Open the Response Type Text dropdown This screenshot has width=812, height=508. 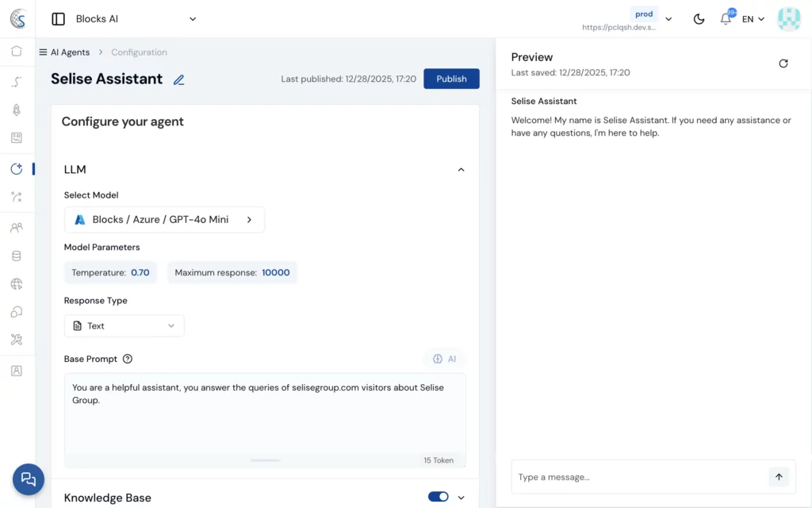click(124, 325)
